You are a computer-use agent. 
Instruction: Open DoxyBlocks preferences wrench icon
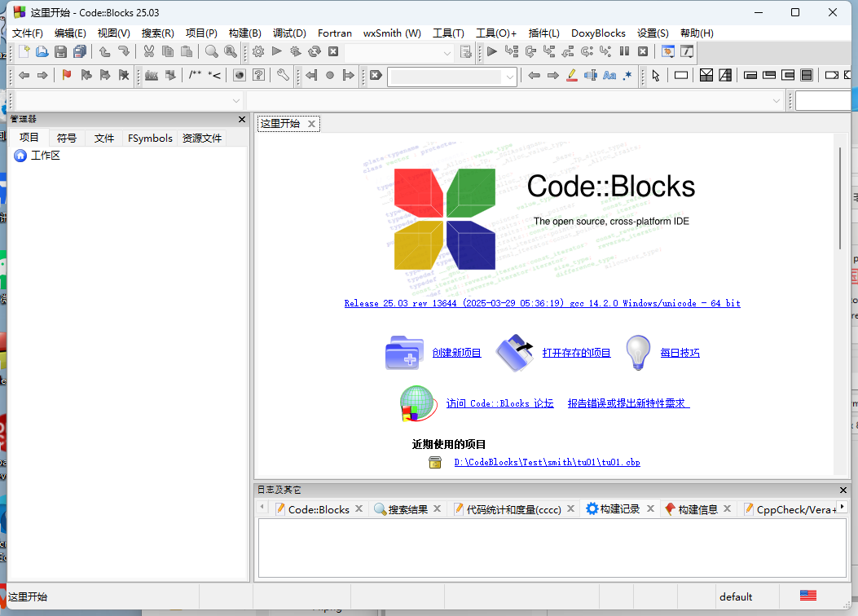click(283, 76)
